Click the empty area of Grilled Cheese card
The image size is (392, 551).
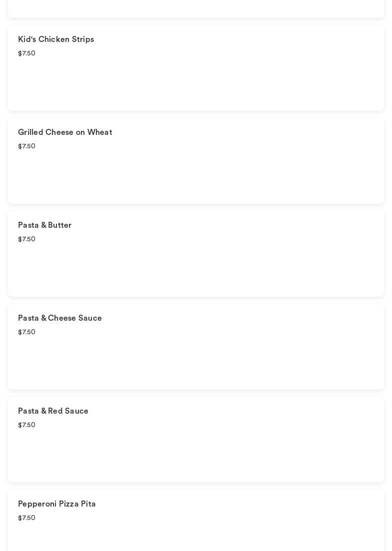coord(196,177)
